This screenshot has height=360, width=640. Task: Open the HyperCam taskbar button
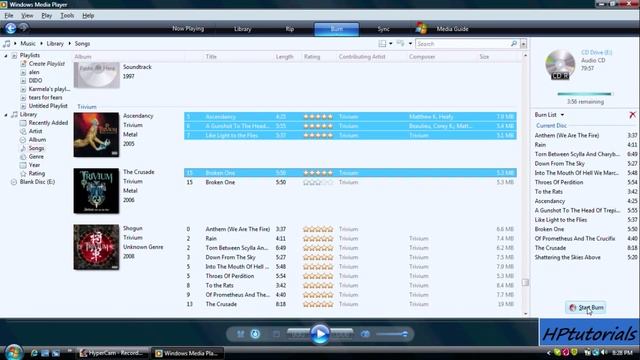[112, 353]
